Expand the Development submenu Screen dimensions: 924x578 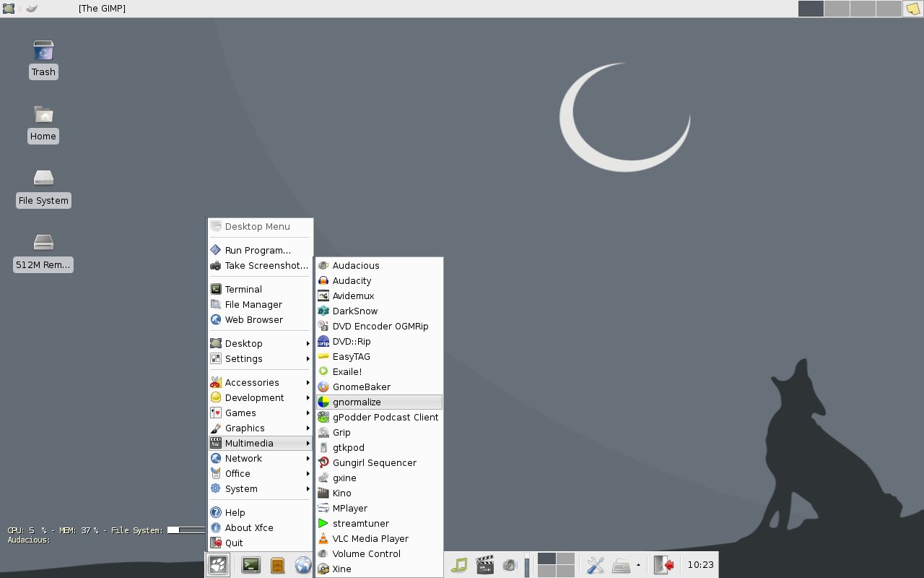pyautogui.click(x=261, y=397)
